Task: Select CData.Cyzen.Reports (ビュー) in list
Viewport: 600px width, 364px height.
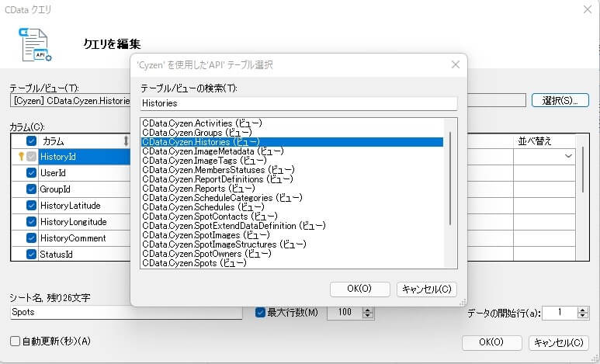Action: pyautogui.click(x=292, y=189)
